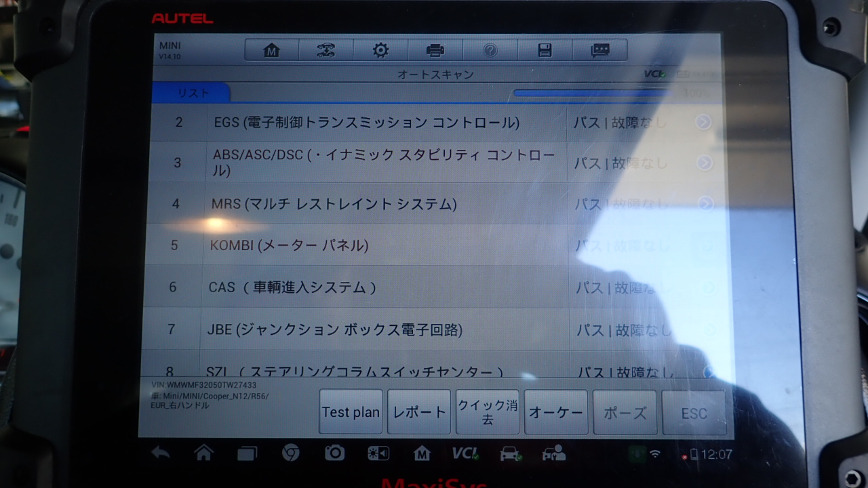Open the data logging message icon
This screenshot has width=868, height=488.
point(599,50)
